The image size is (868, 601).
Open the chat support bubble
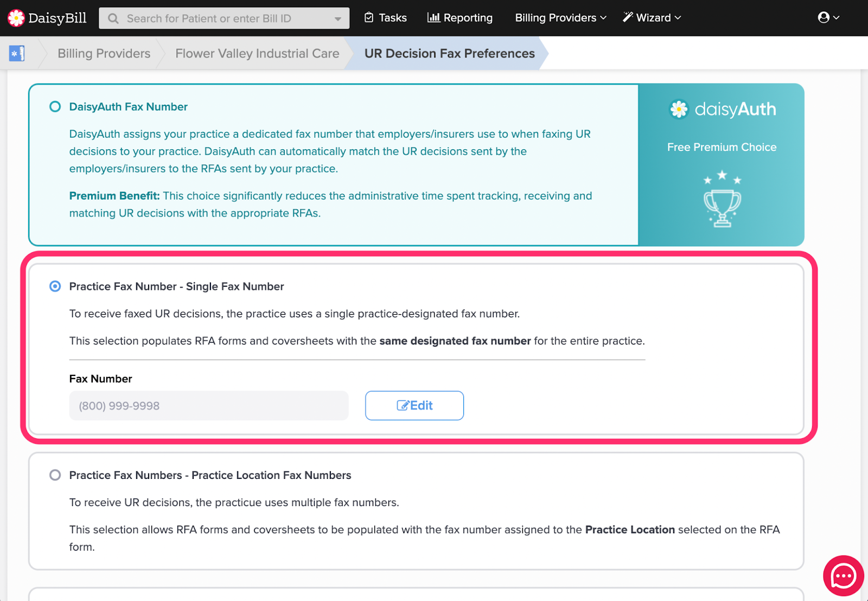point(843,576)
